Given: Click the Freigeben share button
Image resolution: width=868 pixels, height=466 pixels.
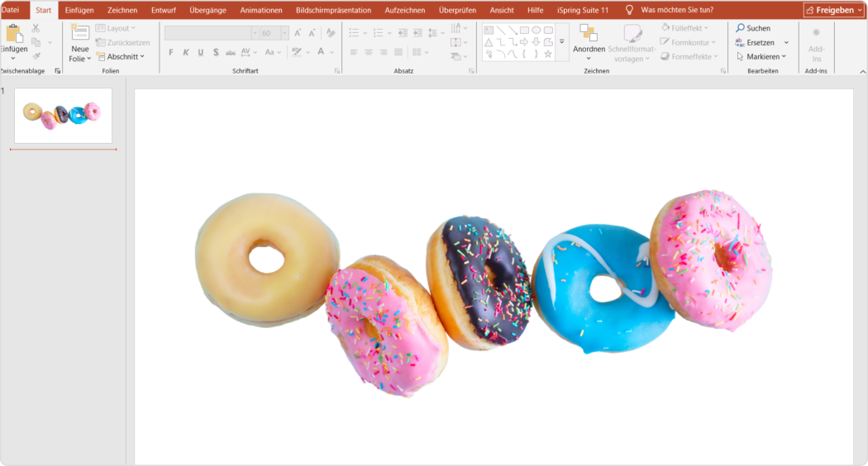Looking at the screenshot, I should 833,10.
